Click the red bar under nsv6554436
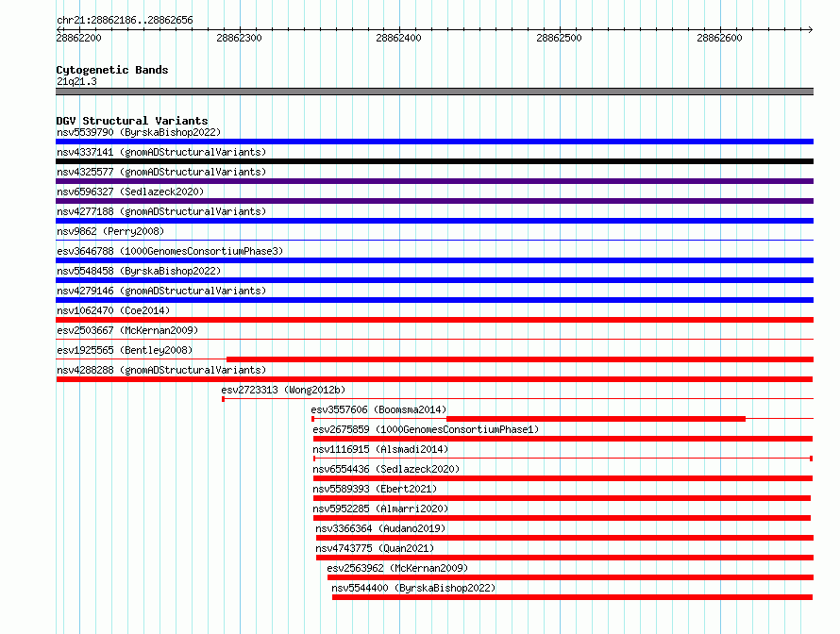The width and height of the screenshot is (840, 634). [x=563, y=478]
